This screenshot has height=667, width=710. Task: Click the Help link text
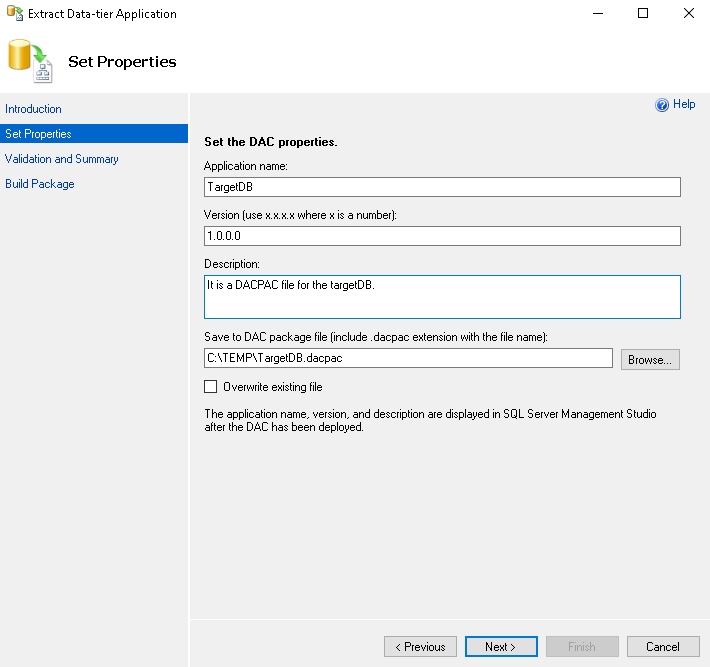(x=684, y=104)
